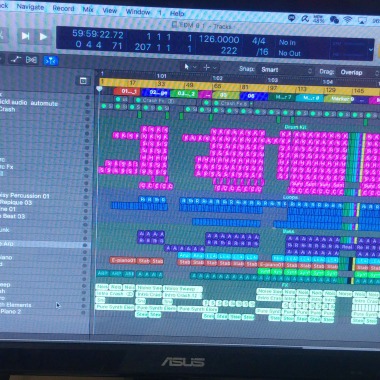380x380 pixels.
Task: Toggle the blue catch playhead button
Action: point(51,60)
